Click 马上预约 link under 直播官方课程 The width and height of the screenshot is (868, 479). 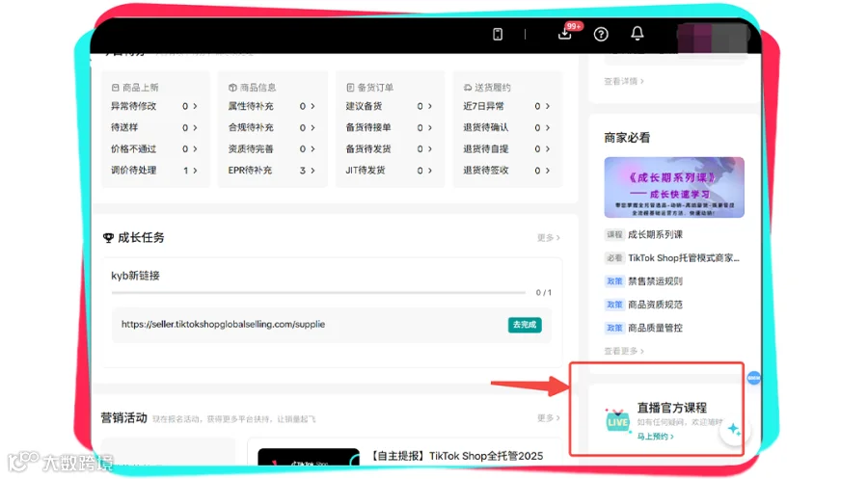coord(655,437)
